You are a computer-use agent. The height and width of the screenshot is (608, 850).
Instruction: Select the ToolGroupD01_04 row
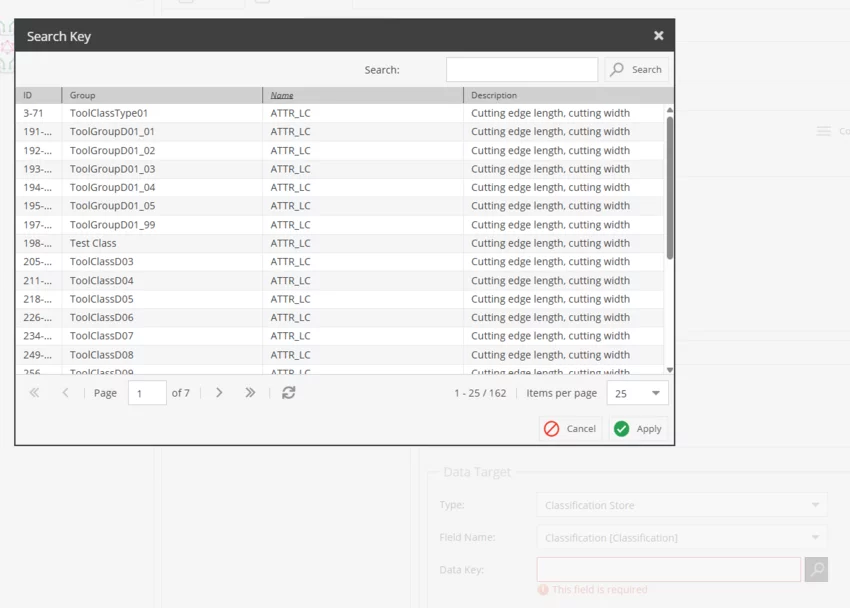[339, 187]
